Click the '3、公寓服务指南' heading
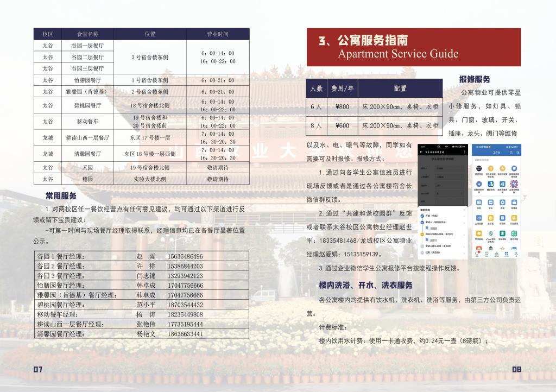 [x=363, y=40]
